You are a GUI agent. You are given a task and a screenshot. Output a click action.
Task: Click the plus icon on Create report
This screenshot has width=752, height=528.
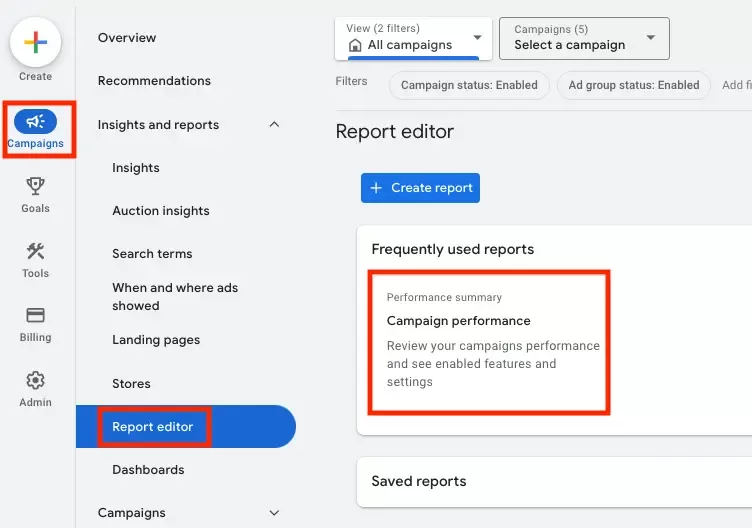point(376,188)
